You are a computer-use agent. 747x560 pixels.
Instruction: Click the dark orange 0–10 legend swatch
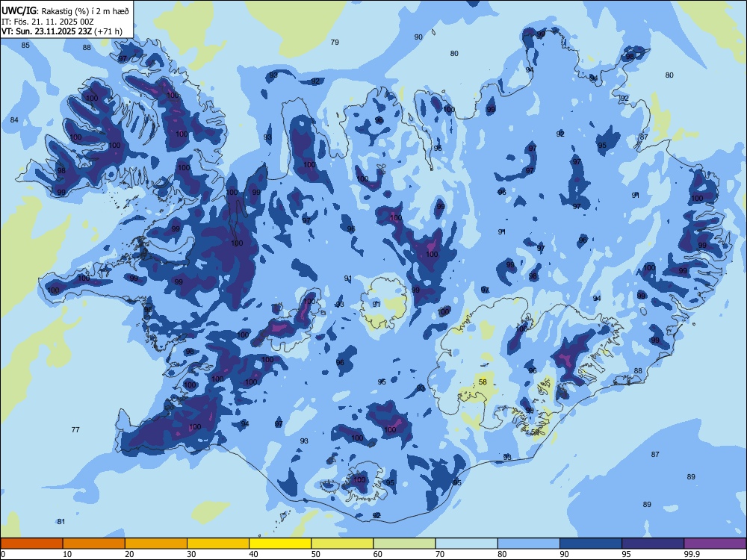tap(31, 544)
